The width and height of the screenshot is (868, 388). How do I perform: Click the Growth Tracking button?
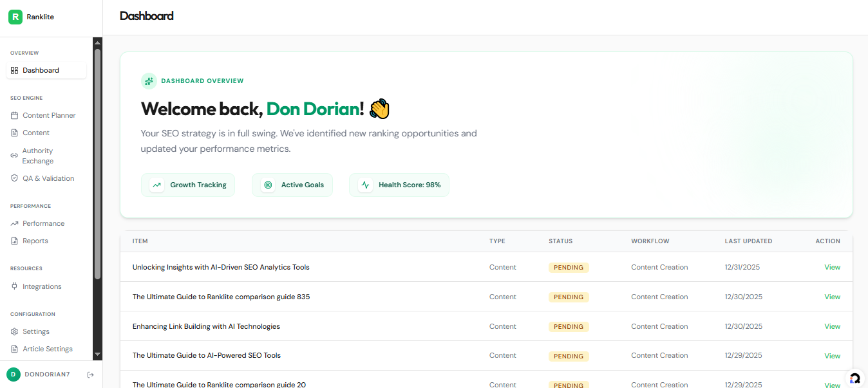188,185
